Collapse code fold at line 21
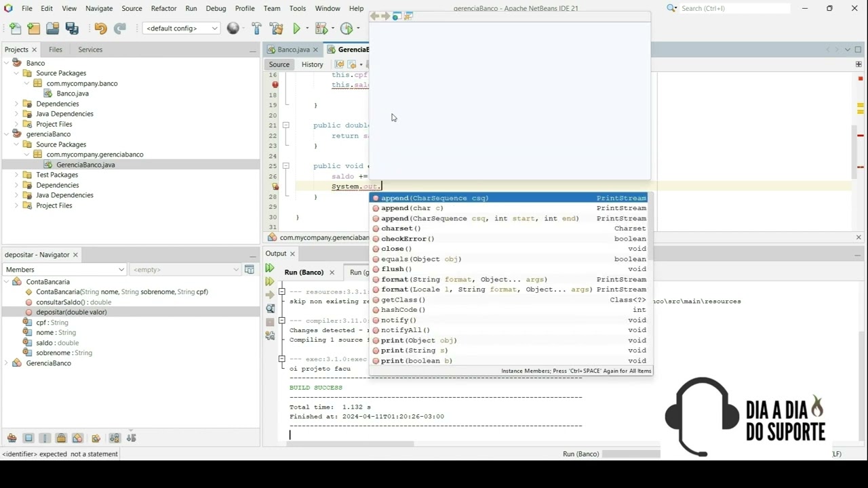This screenshot has width=868, height=488. click(x=285, y=125)
